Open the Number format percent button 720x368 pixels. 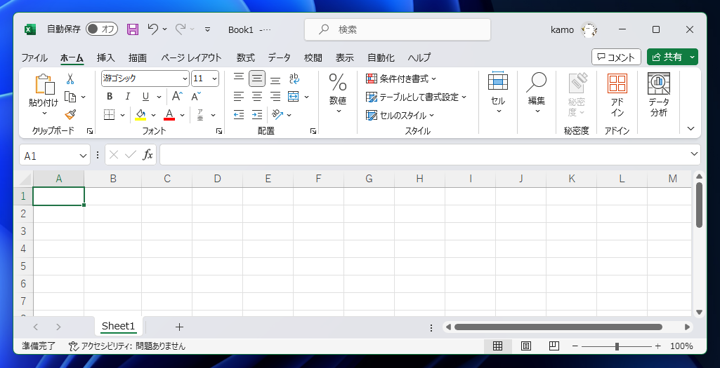pyautogui.click(x=338, y=93)
